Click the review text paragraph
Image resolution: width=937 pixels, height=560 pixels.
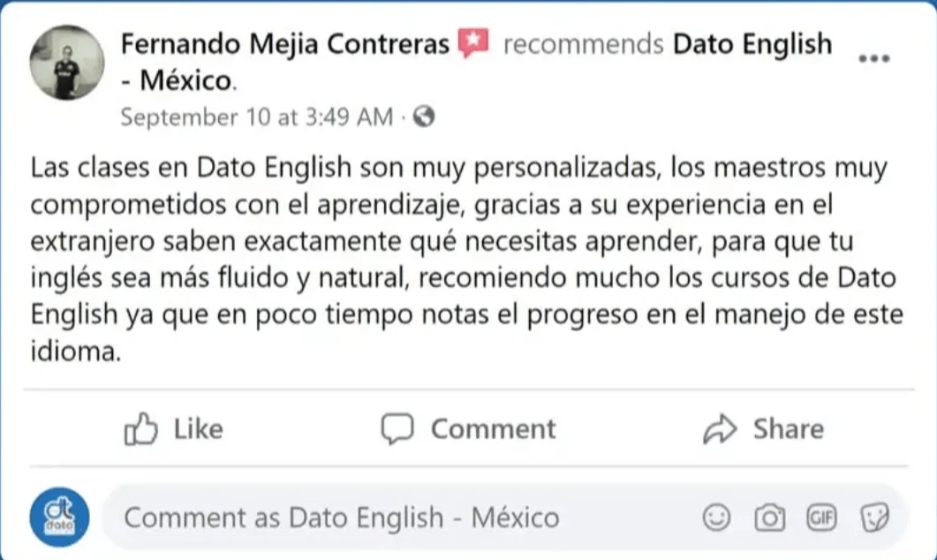coord(459,260)
